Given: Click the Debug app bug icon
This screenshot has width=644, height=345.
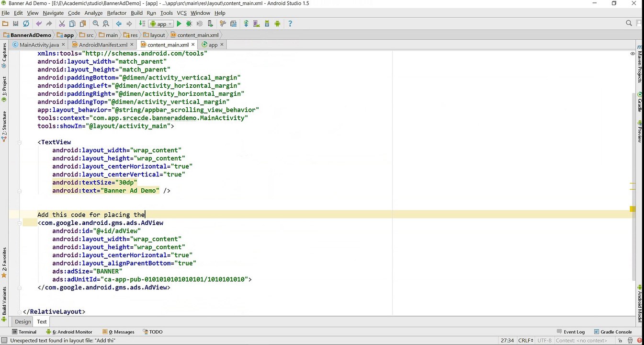Looking at the screenshot, I should (189, 23).
